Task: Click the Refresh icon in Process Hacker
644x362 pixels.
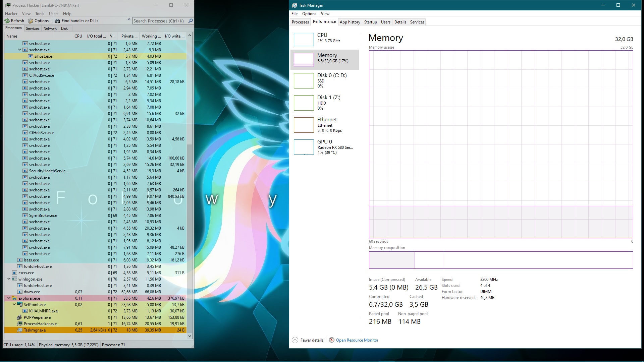Action: (x=7, y=21)
